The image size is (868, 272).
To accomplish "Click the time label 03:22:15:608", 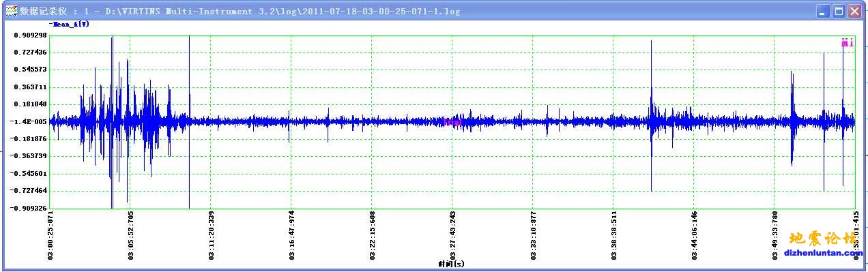I will click(x=373, y=236).
